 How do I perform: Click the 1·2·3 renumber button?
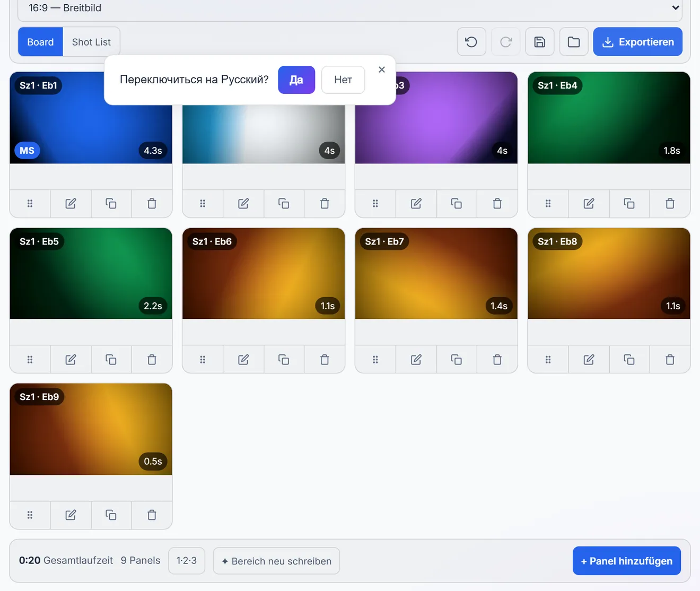click(x=187, y=561)
